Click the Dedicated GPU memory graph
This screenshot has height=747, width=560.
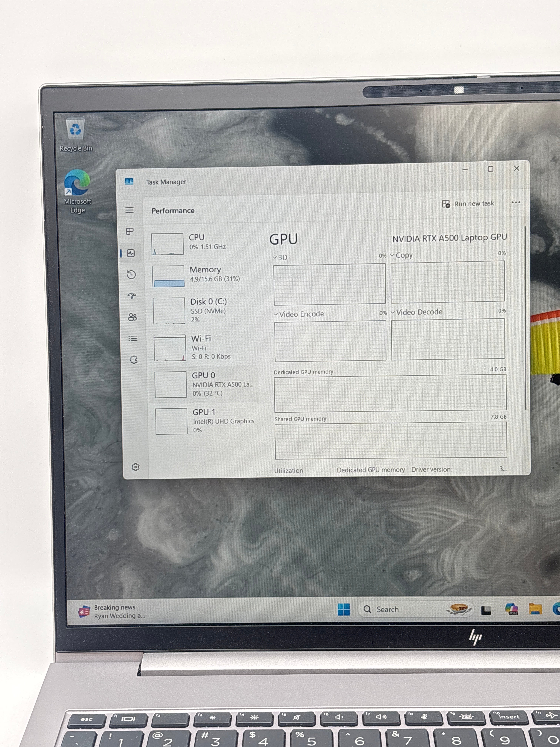(391, 394)
